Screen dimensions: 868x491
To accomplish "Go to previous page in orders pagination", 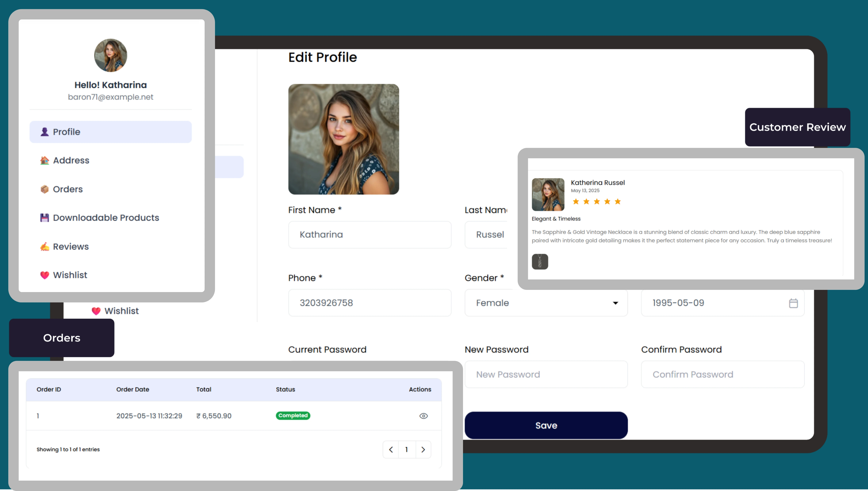I will [391, 450].
